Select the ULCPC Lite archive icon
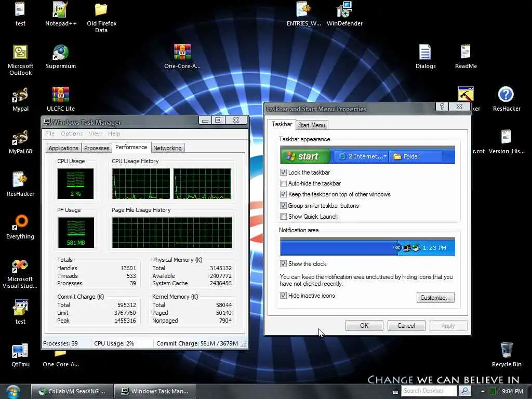Viewport: 532px width, 399px height. (60, 99)
